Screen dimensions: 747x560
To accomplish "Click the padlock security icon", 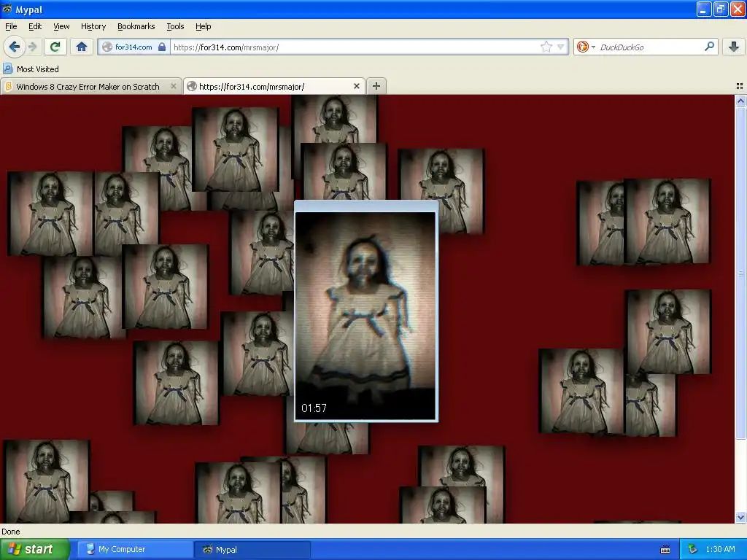I will [x=162, y=47].
